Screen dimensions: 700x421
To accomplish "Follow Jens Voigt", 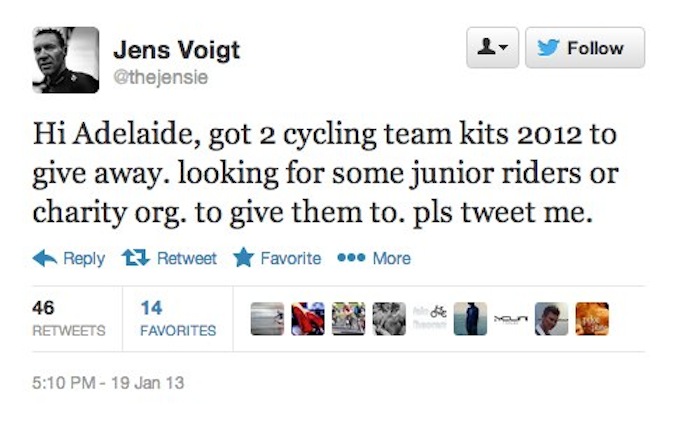I will click(x=585, y=47).
